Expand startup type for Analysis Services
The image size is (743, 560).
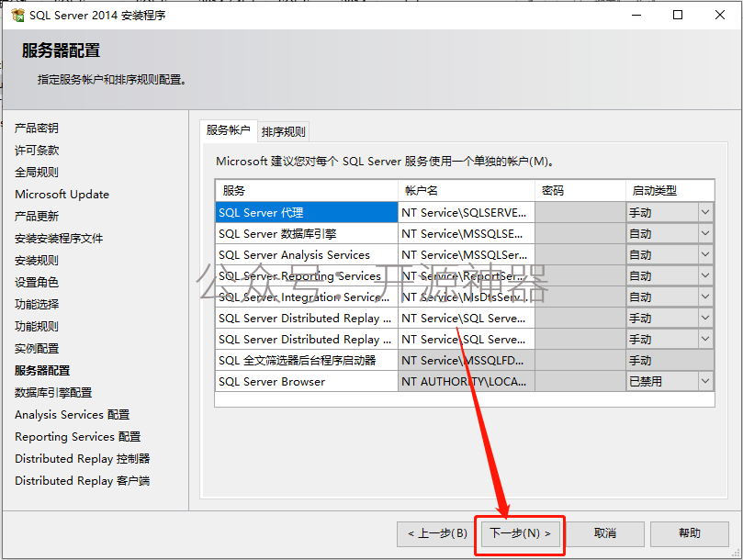click(705, 254)
